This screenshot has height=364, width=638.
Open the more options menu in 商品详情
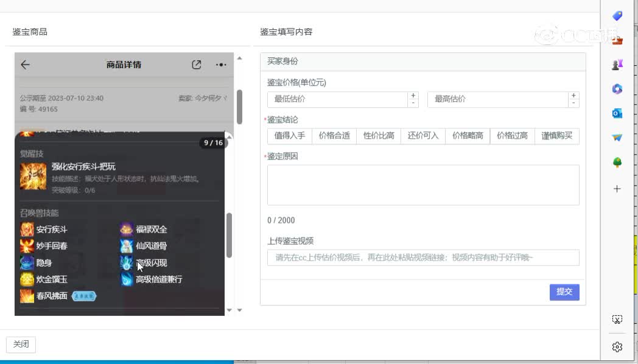[x=221, y=65]
